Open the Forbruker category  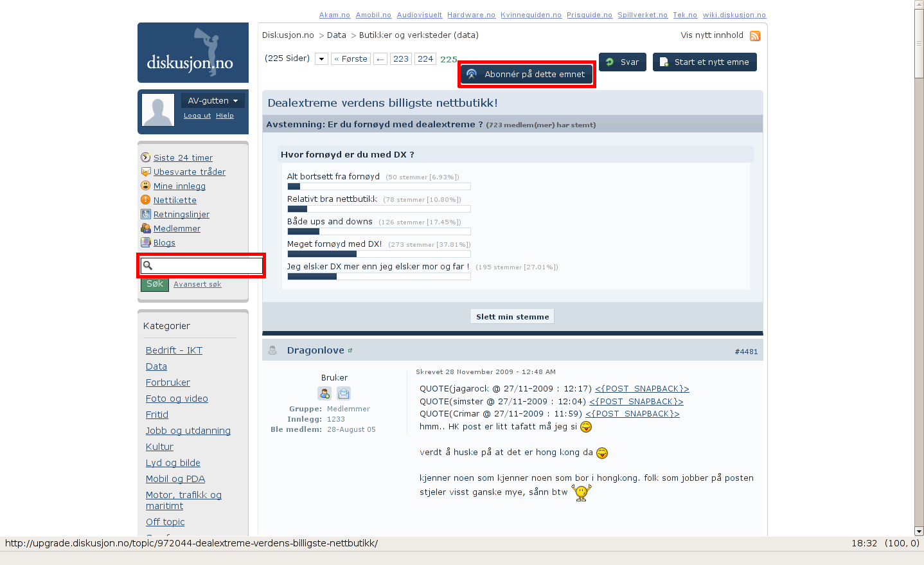pos(168,382)
